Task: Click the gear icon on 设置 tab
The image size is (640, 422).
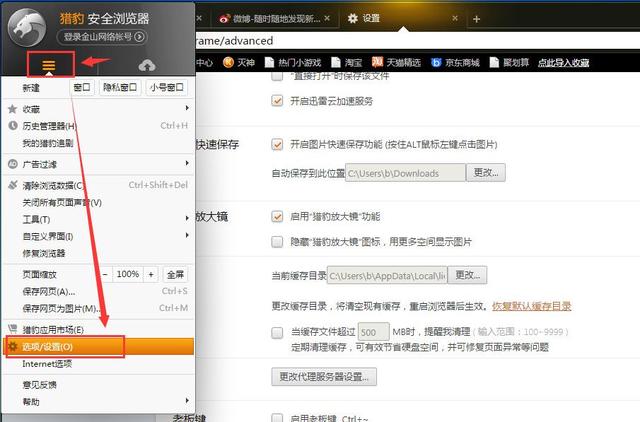Action: (353, 18)
